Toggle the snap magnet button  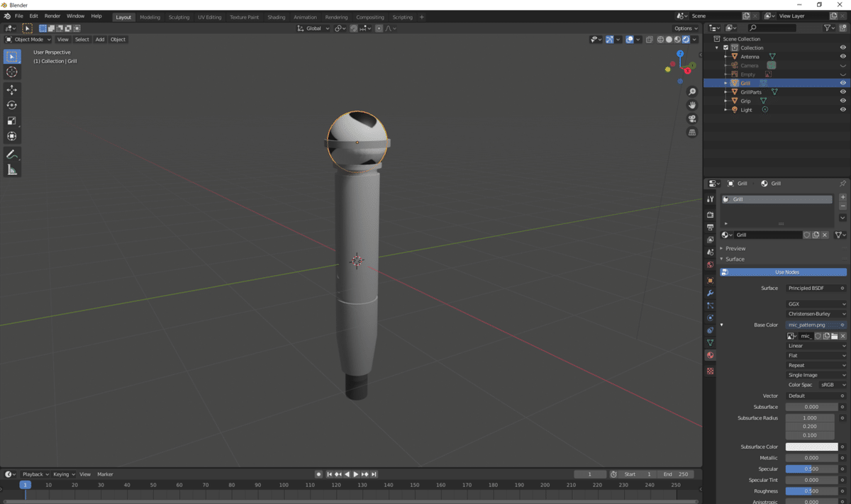point(354,28)
